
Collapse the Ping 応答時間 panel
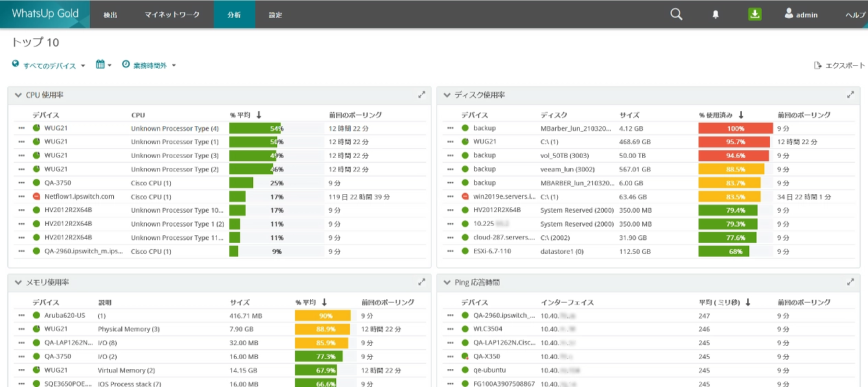tap(447, 283)
